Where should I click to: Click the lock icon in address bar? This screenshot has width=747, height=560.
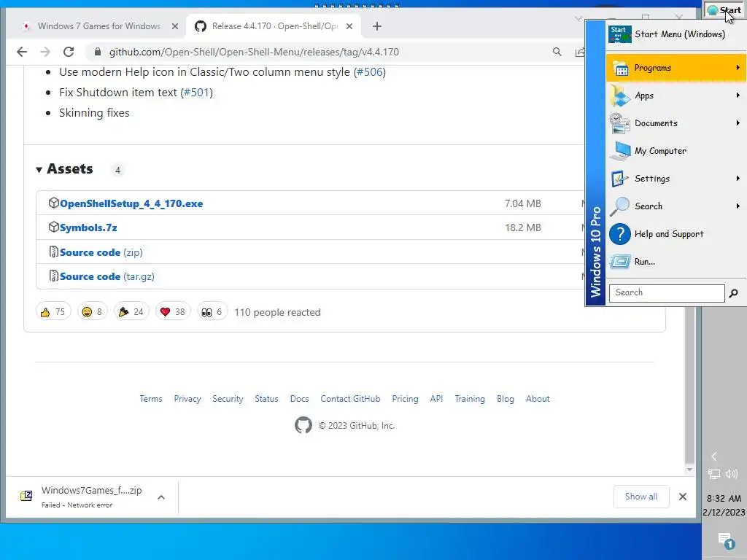[98, 52]
